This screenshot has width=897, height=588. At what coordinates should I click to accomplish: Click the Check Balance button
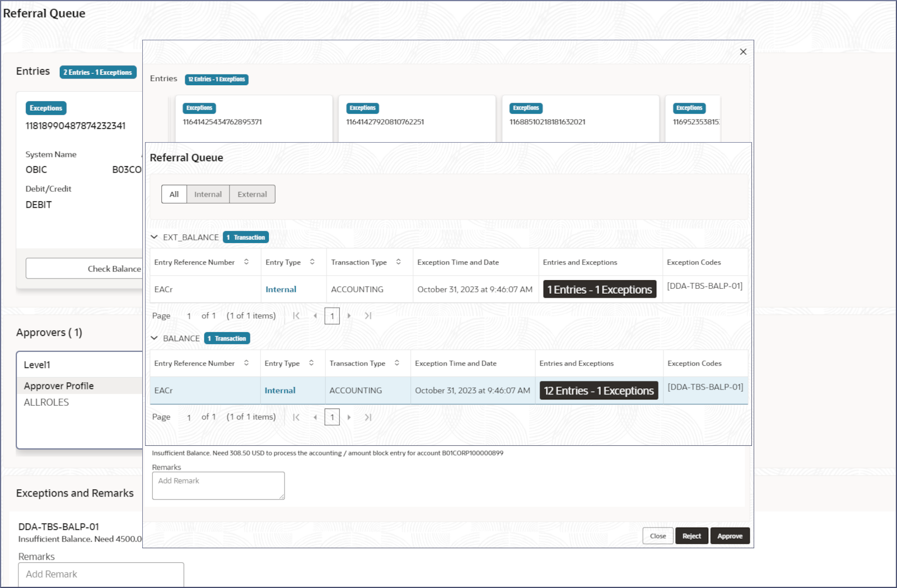(x=84, y=269)
